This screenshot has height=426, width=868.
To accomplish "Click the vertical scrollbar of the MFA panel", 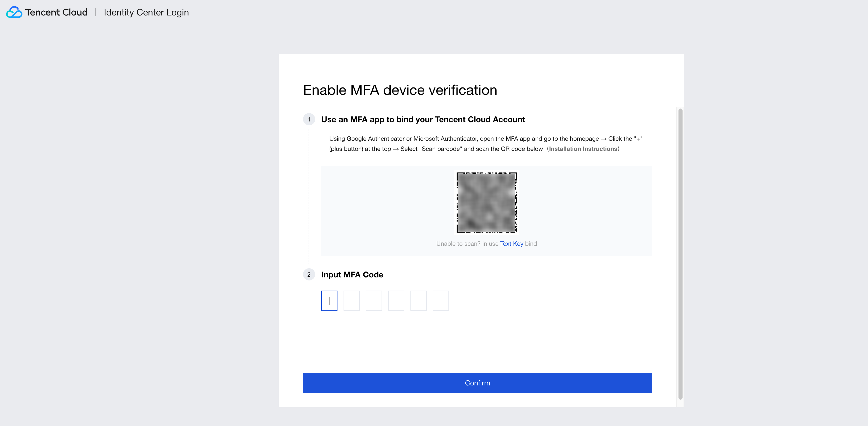I will tap(680, 253).
